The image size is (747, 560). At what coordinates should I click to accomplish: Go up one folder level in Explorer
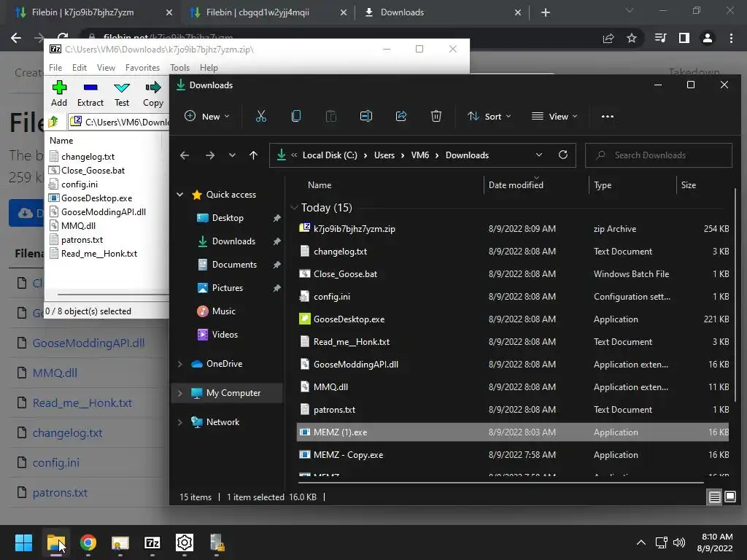(x=253, y=155)
